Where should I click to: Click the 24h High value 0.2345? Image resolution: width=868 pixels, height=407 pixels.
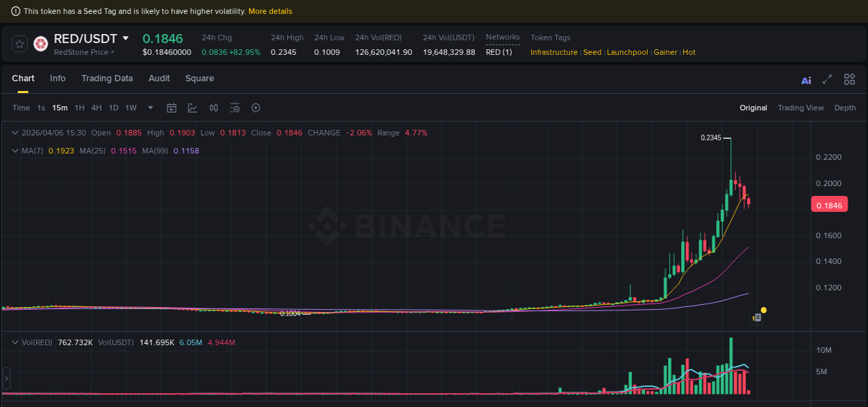coord(283,52)
